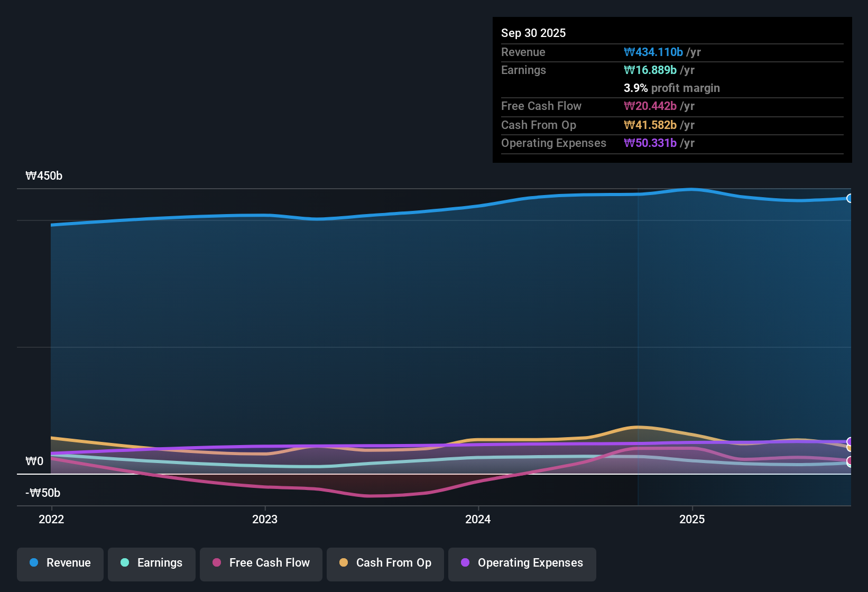Select the 2025 axis label
Image resolution: width=868 pixels, height=592 pixels.
coord(692,520)
